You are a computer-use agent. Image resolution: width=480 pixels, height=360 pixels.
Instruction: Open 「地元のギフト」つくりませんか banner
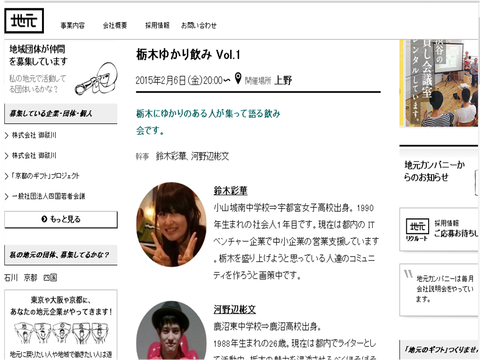pyautogui.click(x=439, y=349)
